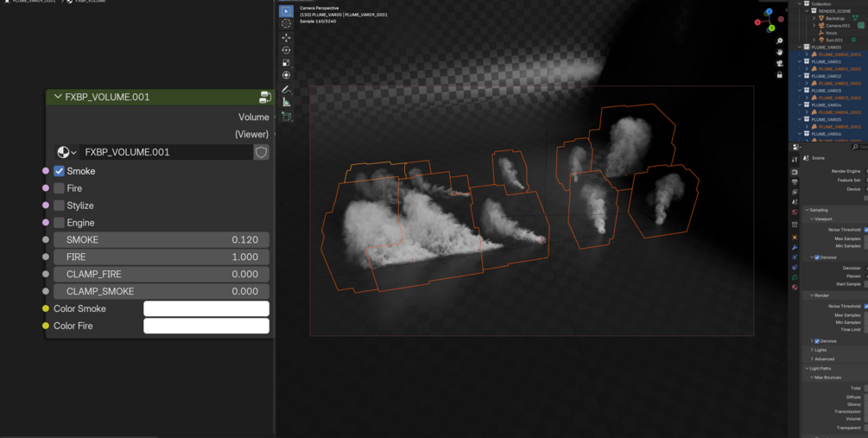868x438 pixels.
Task: Open the properties editor type dropdown
Action: click(x=797, y=147)
